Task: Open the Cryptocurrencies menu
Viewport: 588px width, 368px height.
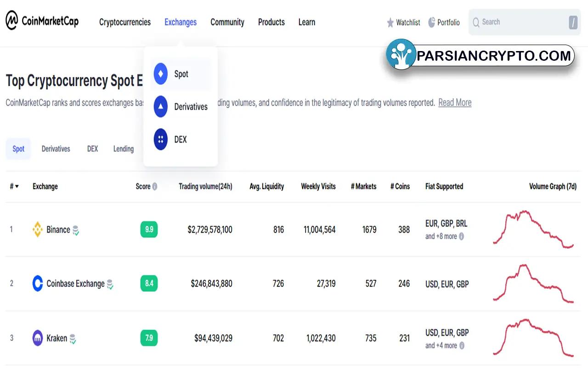Action: [125, 22]
